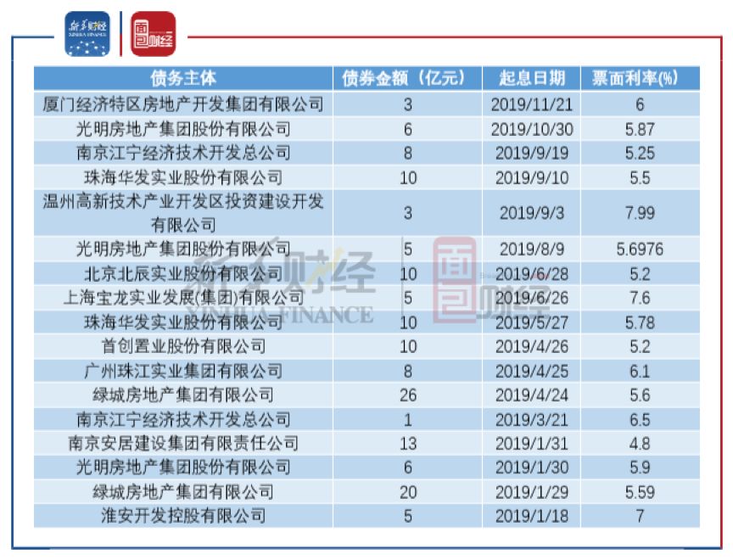Viewport: 733px width, 560px height.
Task: Select the date 2019/1/31
Action: point(532,444)
